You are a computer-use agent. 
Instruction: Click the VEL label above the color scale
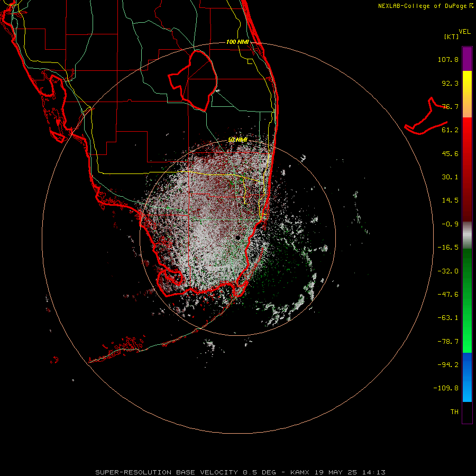point(464,32)
